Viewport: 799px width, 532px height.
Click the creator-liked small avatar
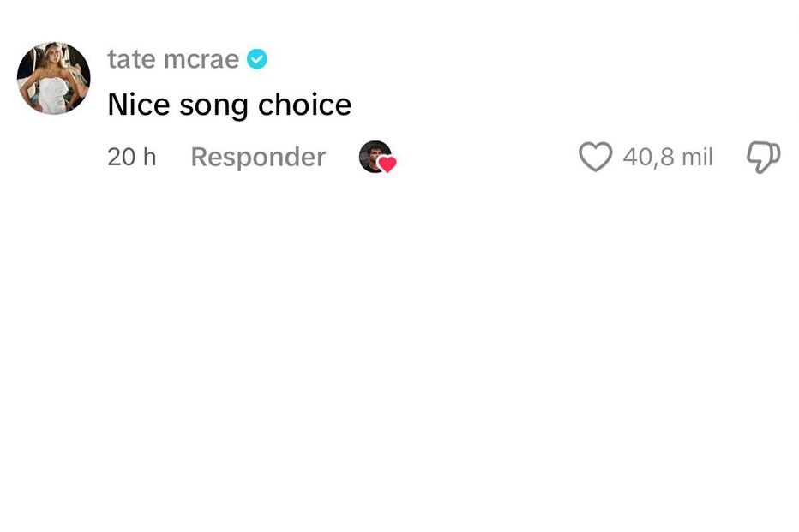[375, 157]
